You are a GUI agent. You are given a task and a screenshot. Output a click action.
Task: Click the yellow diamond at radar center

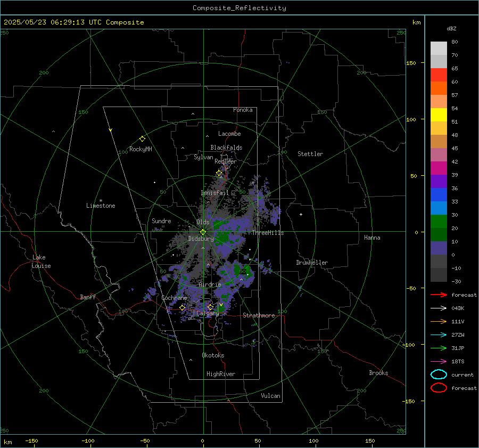pos(203,232)
